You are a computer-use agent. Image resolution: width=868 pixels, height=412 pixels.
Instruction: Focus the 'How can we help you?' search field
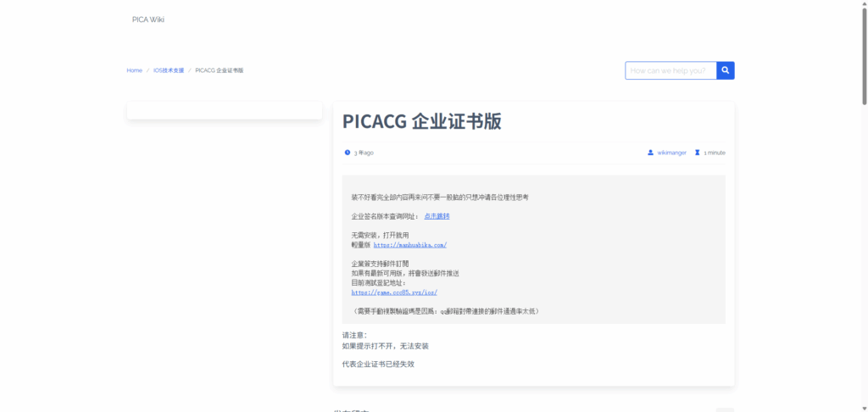point(671,70)
